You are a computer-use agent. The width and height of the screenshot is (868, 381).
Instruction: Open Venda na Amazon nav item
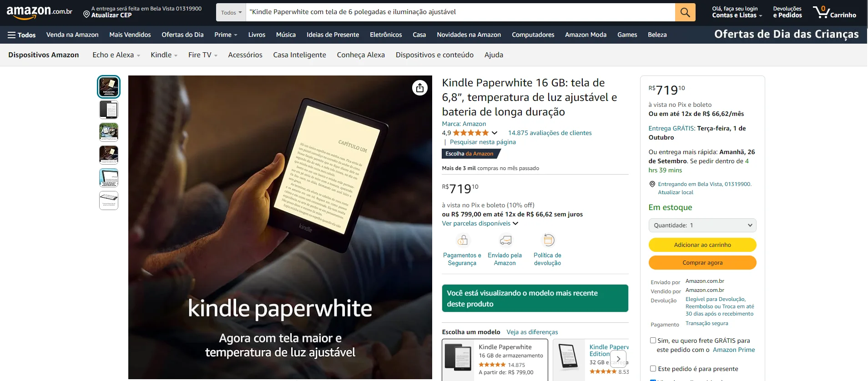[72, 35]
